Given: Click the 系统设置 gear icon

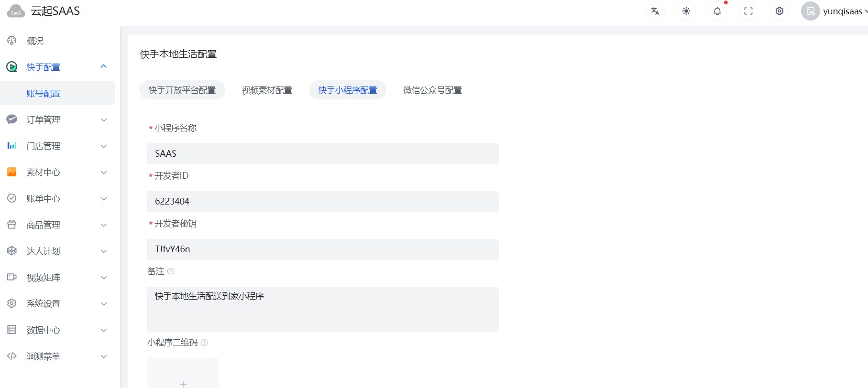Looking at the screenshot, I should pos(12,303).
